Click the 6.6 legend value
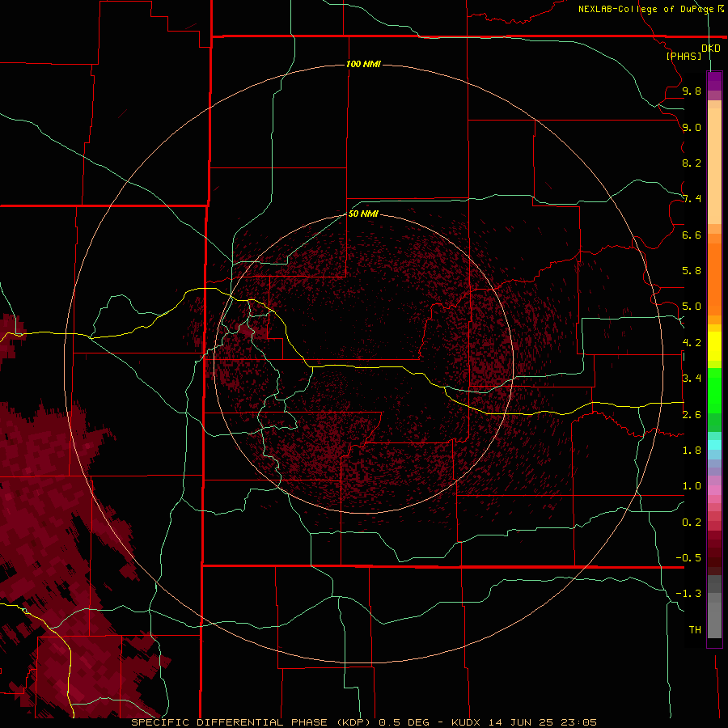Viewport: 728px width, 728px height. click(692, 235)
